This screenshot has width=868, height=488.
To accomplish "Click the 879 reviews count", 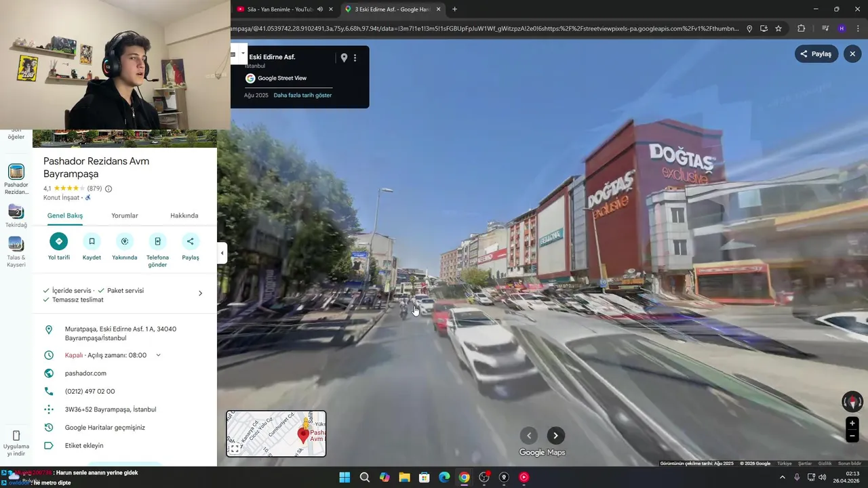I will pyautogui.click(x=94, y=188).
